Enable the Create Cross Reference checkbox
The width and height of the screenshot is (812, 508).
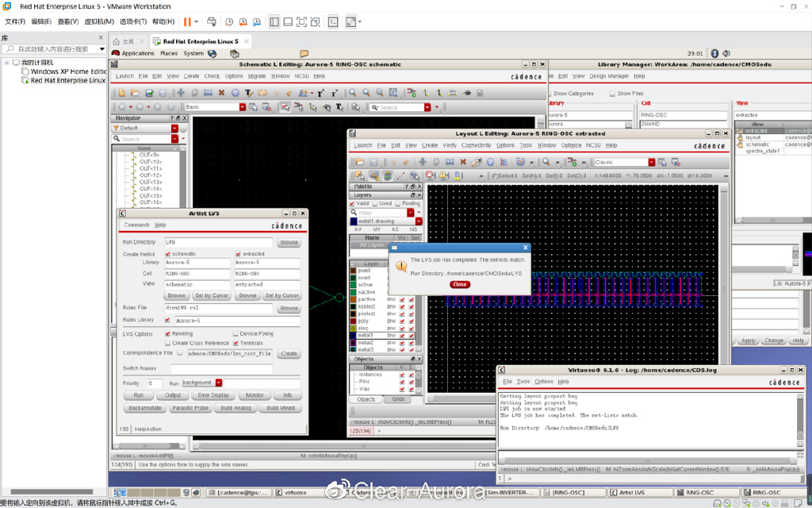coord(168,343)
